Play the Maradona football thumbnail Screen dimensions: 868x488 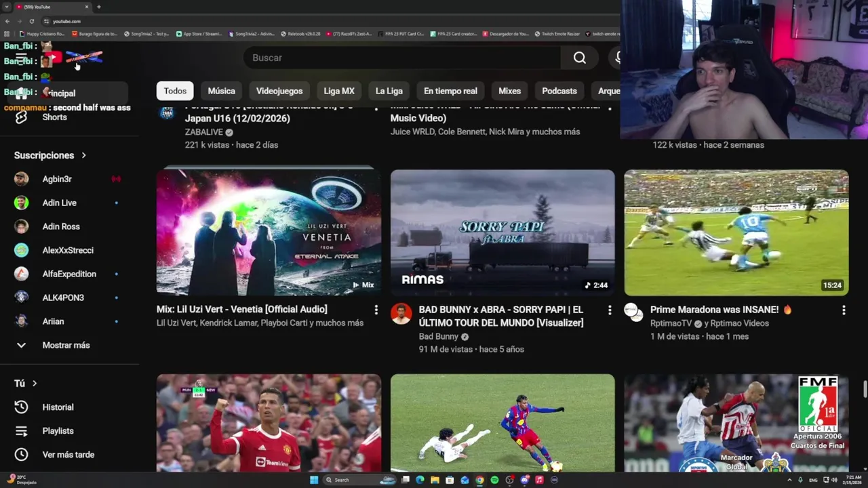point(736,232)
